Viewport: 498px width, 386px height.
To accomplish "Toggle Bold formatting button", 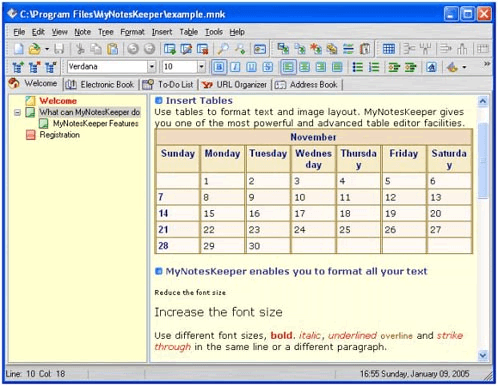I will click(x=219, y=67).
